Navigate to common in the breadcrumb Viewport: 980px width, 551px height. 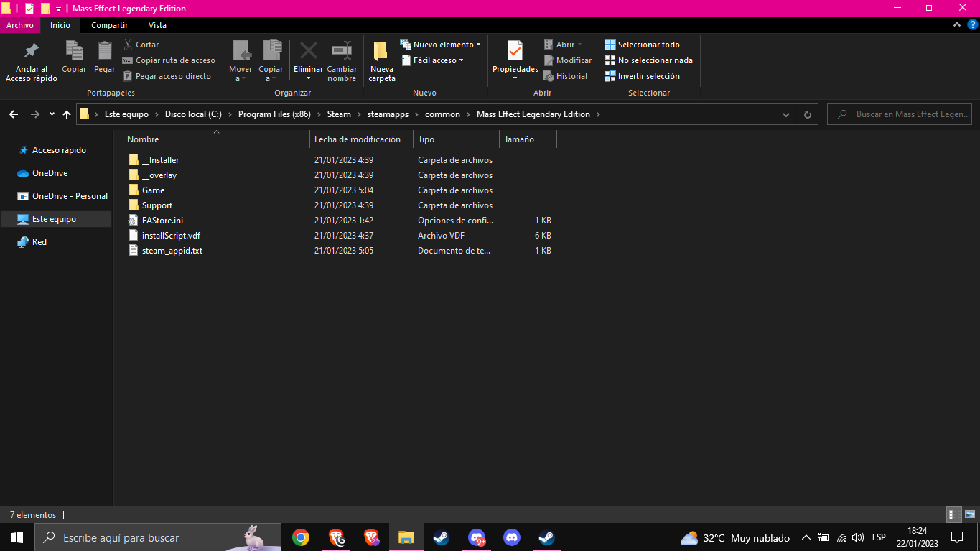pyautogui.click(x=442, y=114)
